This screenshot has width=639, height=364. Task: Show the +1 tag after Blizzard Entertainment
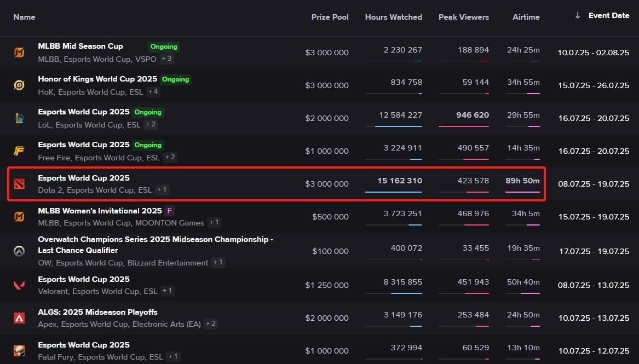218,262
